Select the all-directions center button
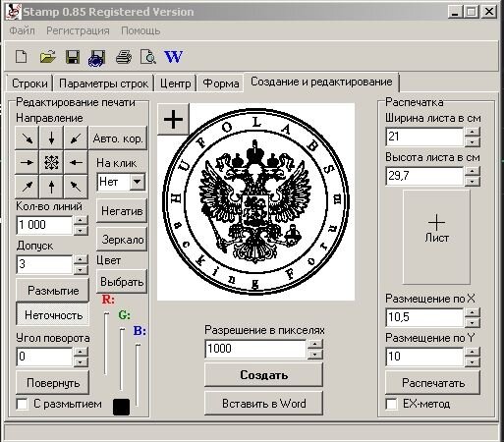 [51, 162]
